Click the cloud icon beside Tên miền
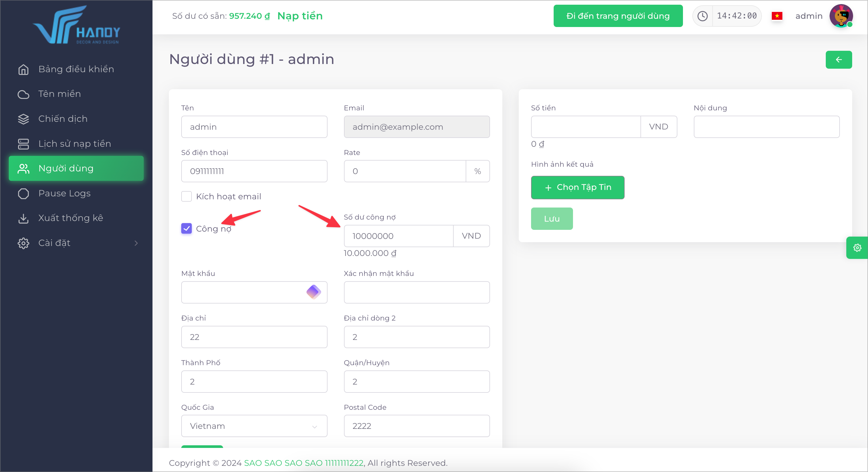Viewport: 868px width, 472px height. point(23,94)
